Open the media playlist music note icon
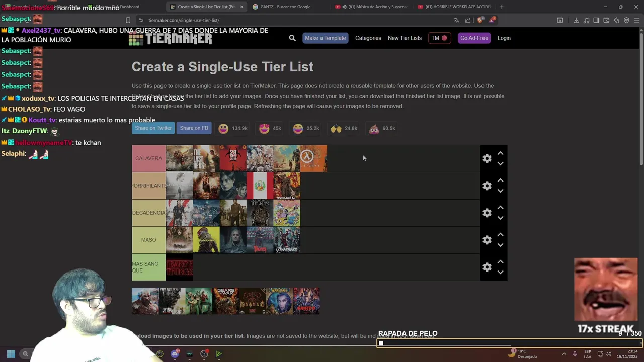The height and width of the screenshot is (362, 644). click(586, 20)
